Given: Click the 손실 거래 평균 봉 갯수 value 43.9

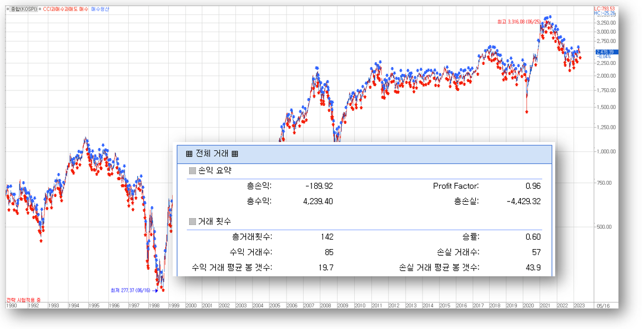Looking at the screenshot, I should click(x=533, y=268).
